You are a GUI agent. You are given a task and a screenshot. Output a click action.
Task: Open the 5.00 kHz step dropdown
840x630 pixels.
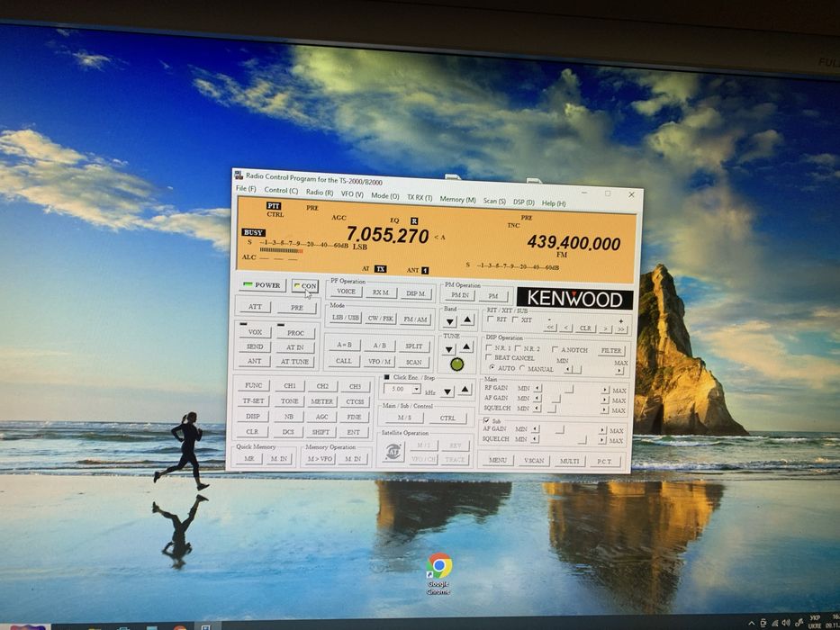coord(416,390)
